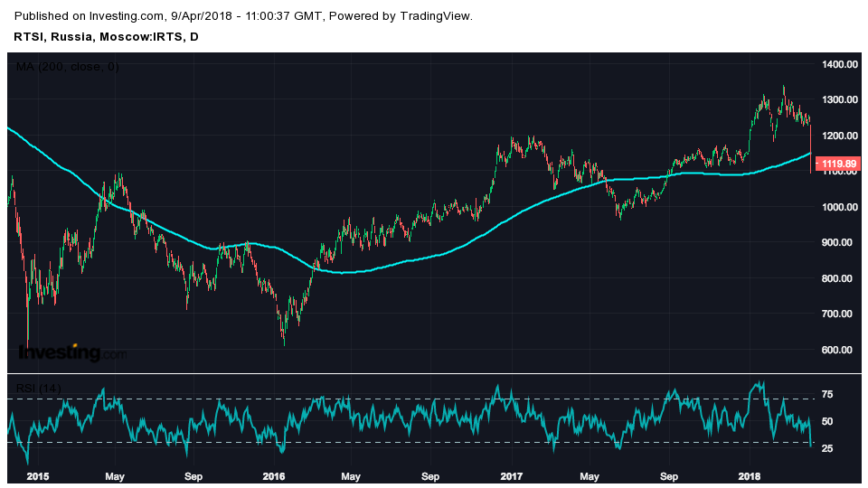
Task: Click the 50 level on the RSI axis
Action: (x=827, y=422)
